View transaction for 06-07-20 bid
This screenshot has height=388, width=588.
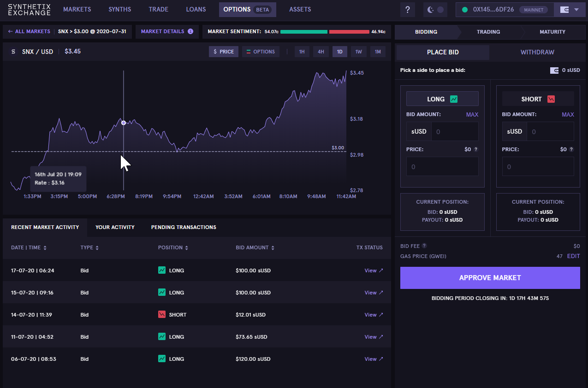[374, 359]
